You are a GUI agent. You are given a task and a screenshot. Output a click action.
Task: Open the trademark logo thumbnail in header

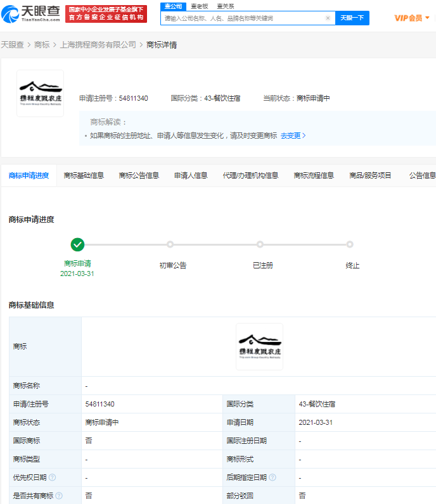point(40,93)
